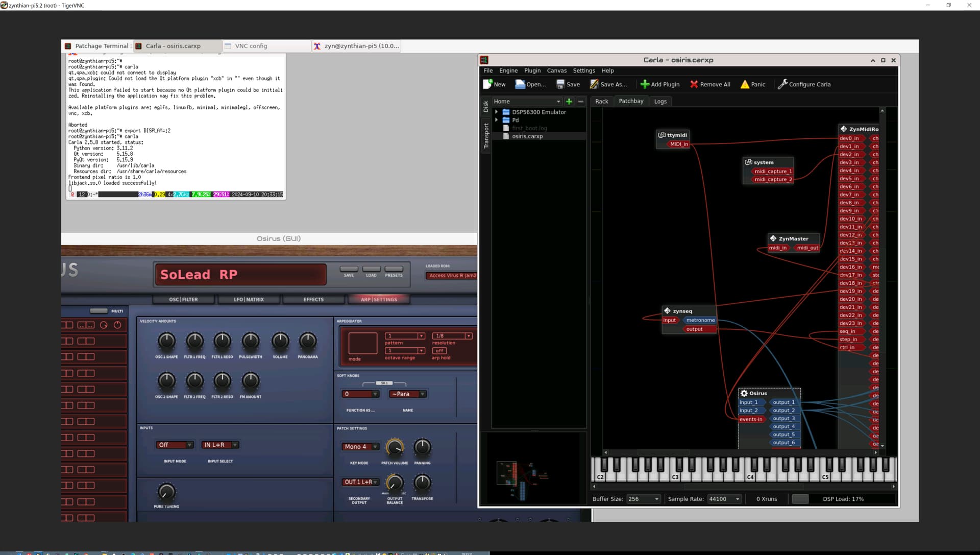Add a plugin with the green plus icon

[x=645, y=84]
